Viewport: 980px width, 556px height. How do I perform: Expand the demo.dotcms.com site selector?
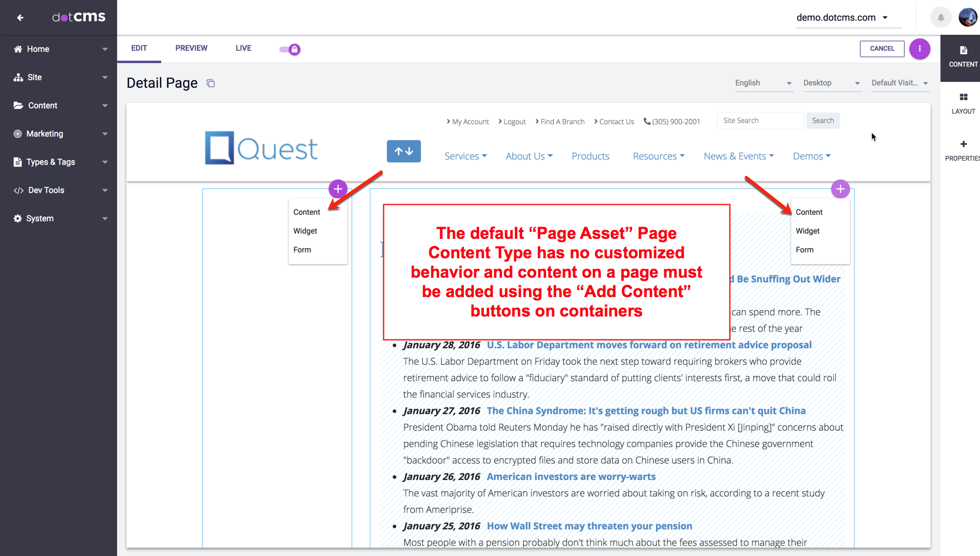point(842,18)
